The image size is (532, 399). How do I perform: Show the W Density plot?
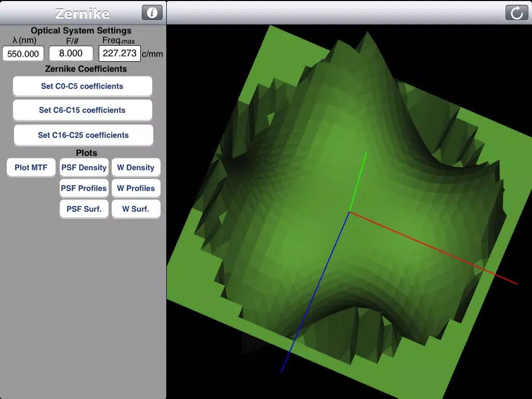[136, 167]
